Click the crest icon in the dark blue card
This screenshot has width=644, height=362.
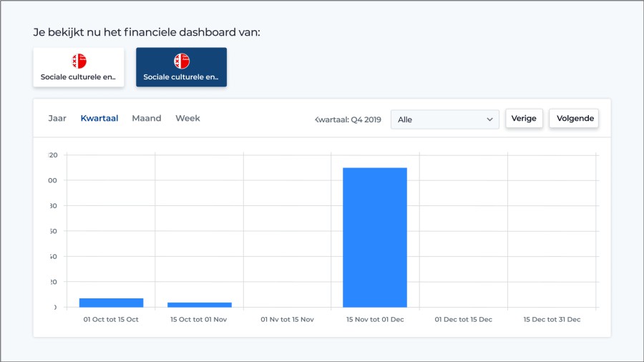coord(181,62)
